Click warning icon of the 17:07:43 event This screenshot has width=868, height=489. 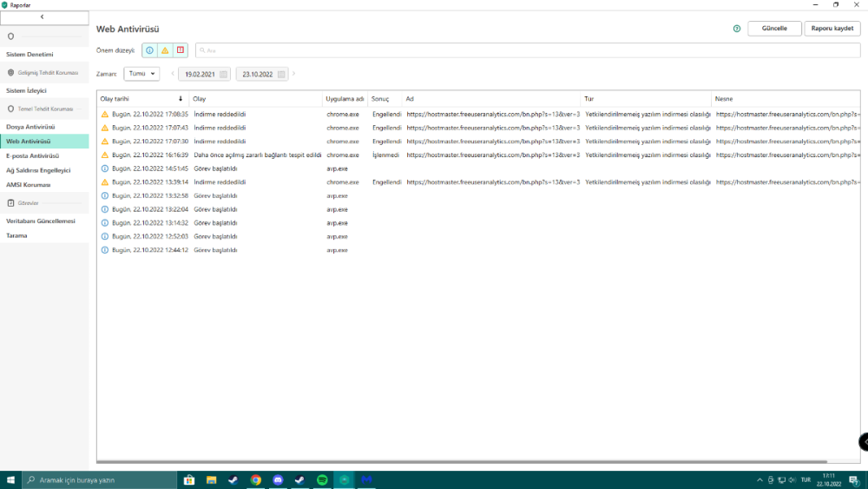pos(105,128)
